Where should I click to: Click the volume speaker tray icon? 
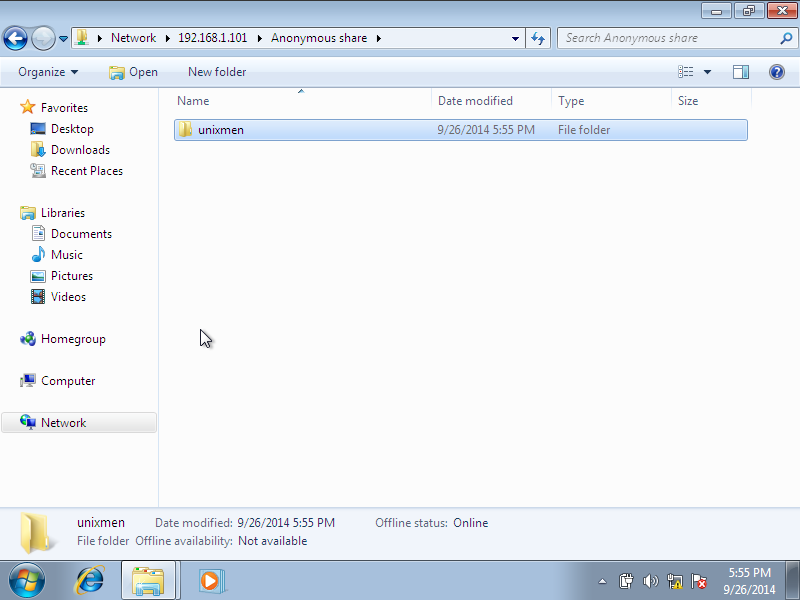coord(651,581)
